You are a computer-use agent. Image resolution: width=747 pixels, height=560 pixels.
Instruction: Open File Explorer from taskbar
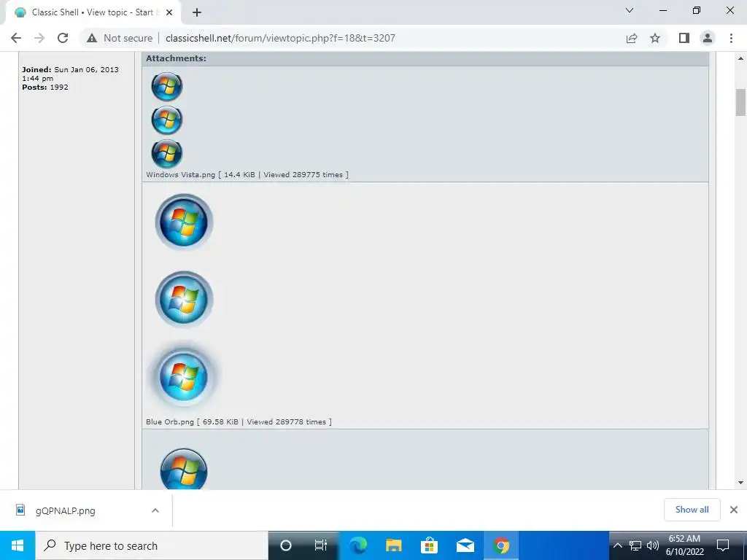click(x=393, y=545)
